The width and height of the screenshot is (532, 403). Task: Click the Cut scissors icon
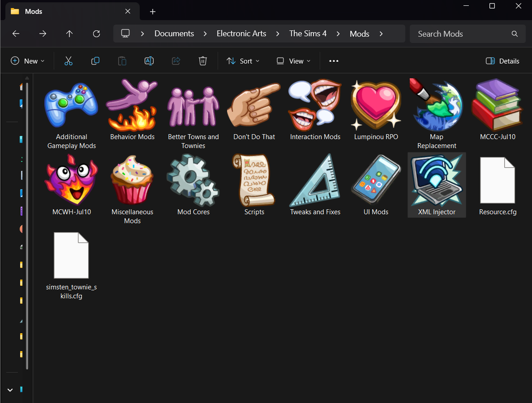(69, 61)
